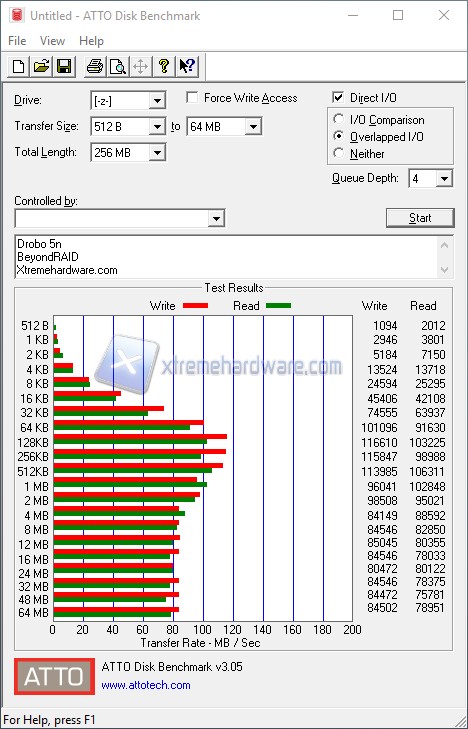Click the write value 96041
The height and width of the screenshot is (729, 468).
pos(382,486)
